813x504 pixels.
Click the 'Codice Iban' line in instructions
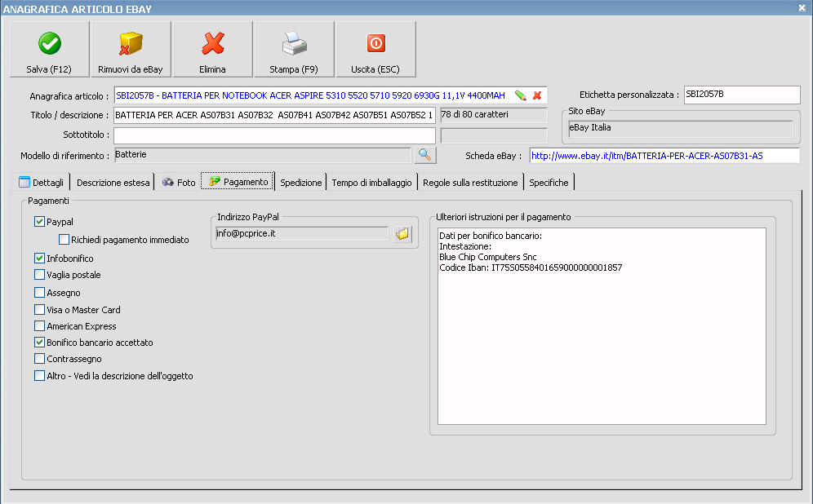[531, 267]
